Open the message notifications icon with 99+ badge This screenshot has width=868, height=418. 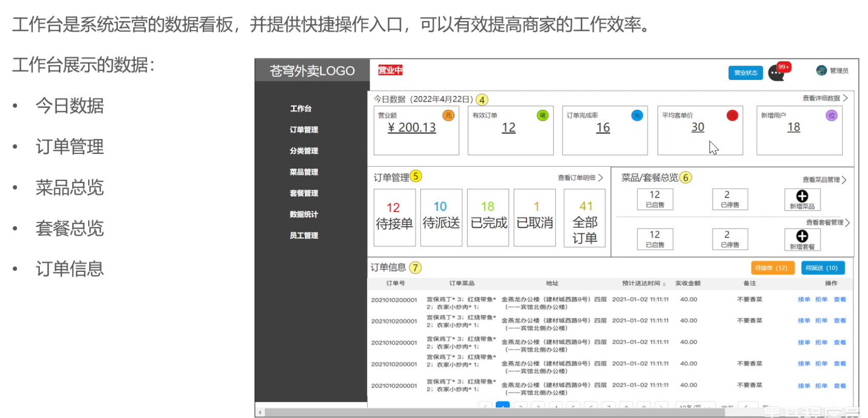coord(778,72)
